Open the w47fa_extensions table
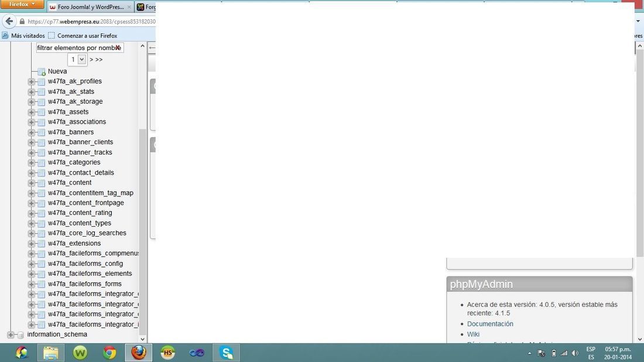The width and height of the screenshot is (644, 362). click(x=74, y=243)
